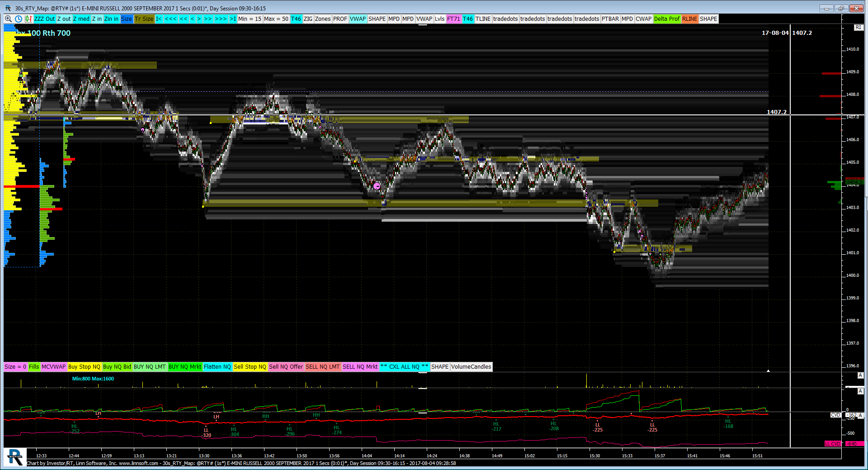Screen dimensions: 868x470
Task: Click Buy Stop NQ button
Action: [x=84, y=367]
